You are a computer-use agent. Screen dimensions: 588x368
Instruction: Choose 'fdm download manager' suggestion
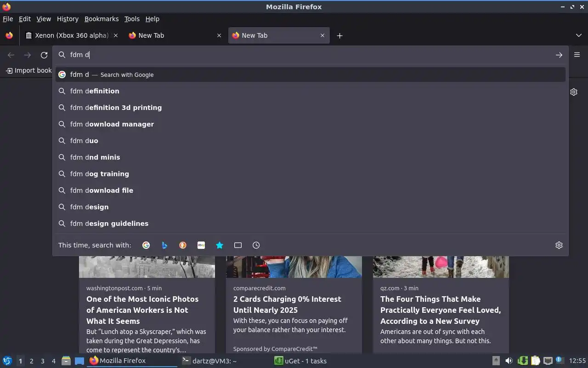[311, 124]
